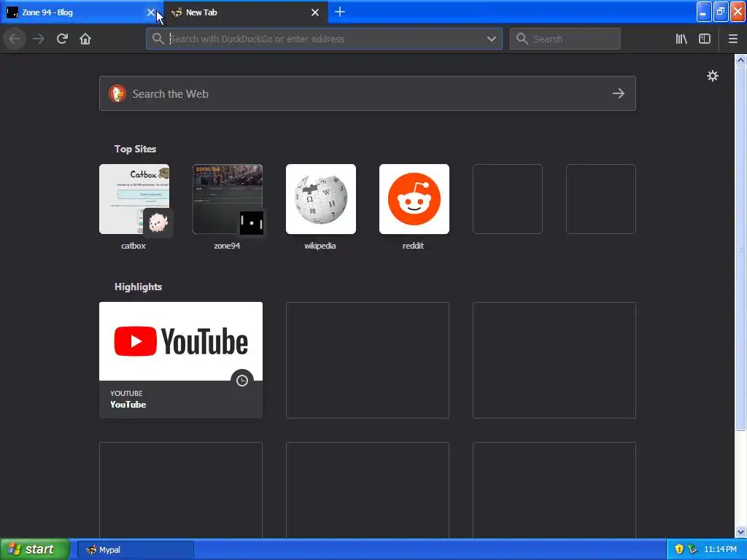Click the search box magnifier icon
747x560 pixels.
click(x=522, y=39)
